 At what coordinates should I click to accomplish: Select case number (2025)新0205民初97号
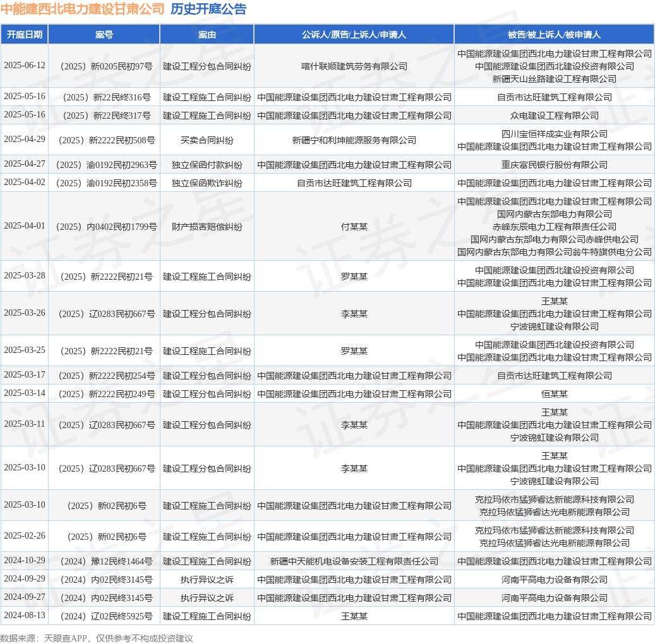point(104,66)
